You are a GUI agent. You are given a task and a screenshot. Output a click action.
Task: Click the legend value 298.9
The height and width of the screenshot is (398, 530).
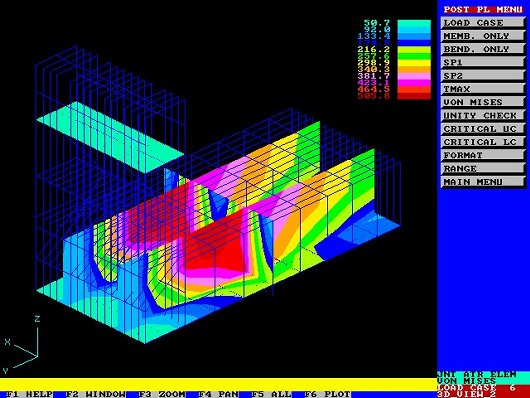374,63
